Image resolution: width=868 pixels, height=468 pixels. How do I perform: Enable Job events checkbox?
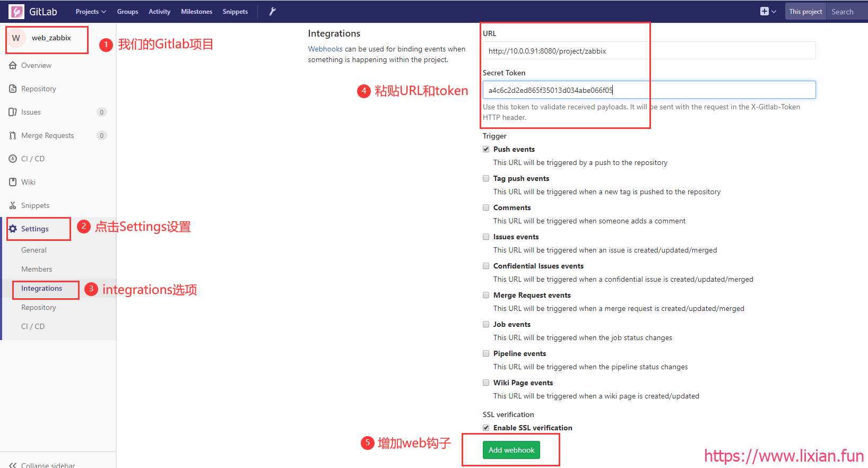[486, 324]
